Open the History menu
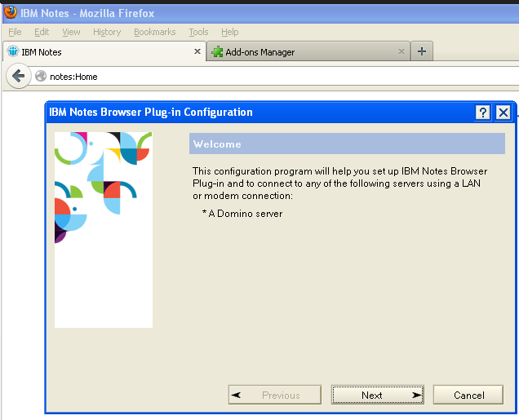This screenshot has height=420, width=519. coord(107,32)
